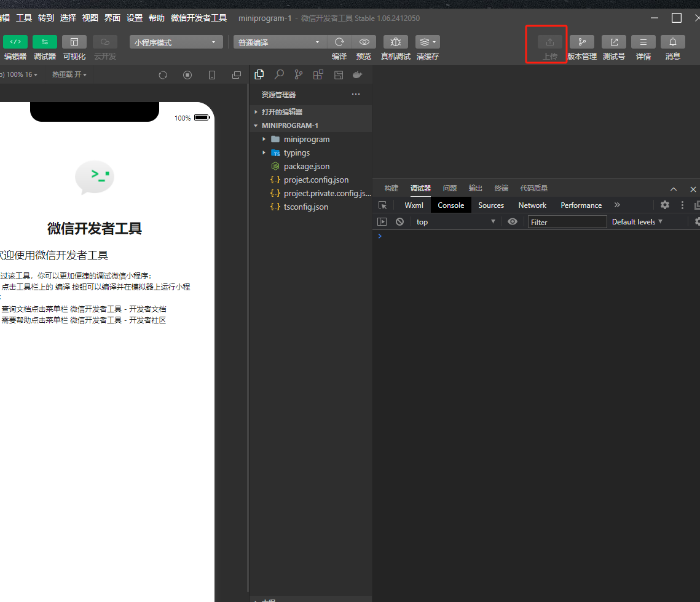The width and height of the screenshot is (700, 602).
Task: Switch to the 输出 tab
Action: click(476, 188)
